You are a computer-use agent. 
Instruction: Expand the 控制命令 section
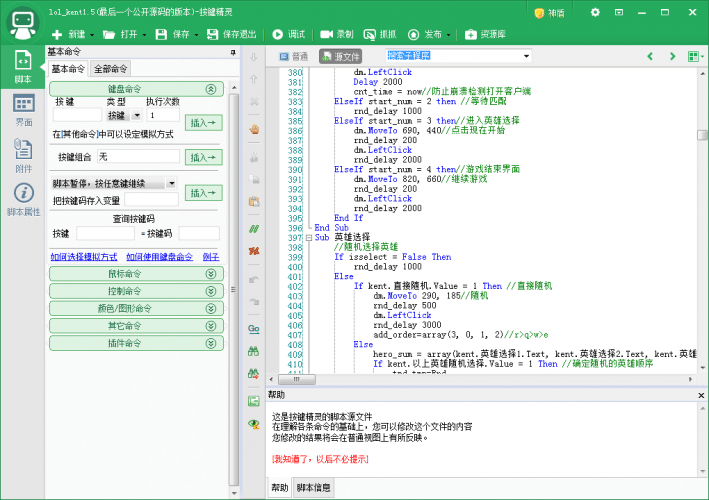[136, 291]
